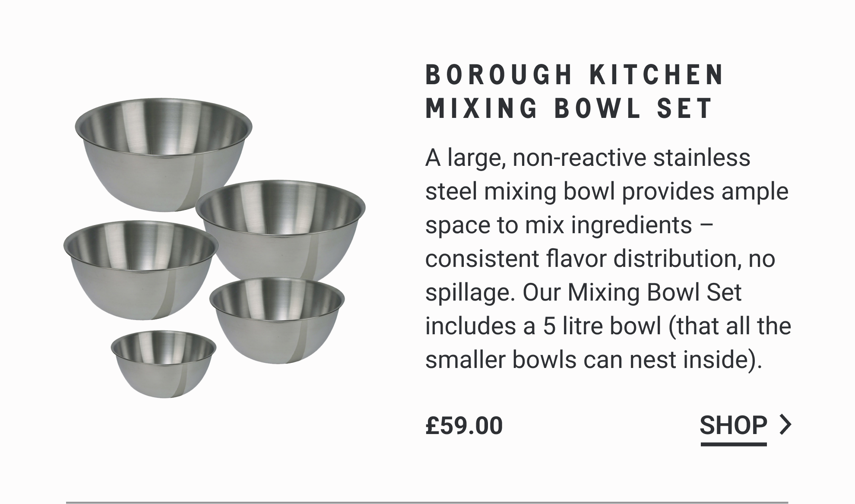855x504 pixels.
Task: Click the phrase 'Our Mixing Bowl Set'
Action: tap(632, 292)
